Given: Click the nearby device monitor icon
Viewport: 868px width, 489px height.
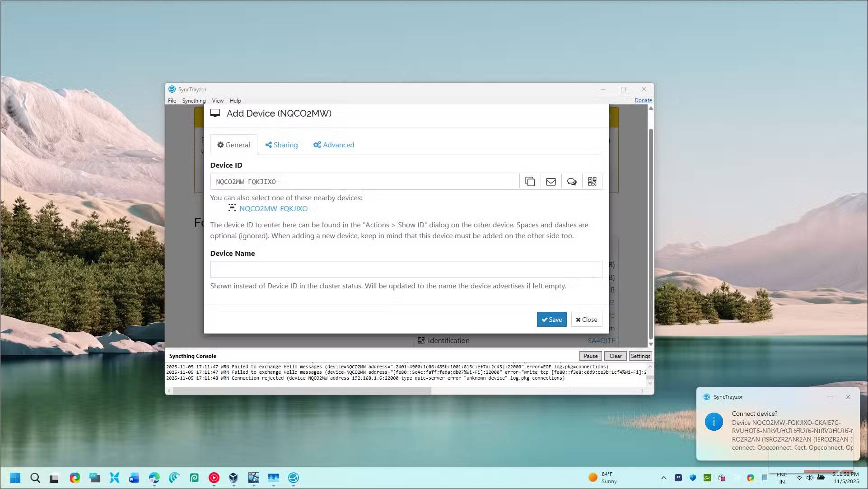Looking at the screenshot, I should (x=232, y=208).
